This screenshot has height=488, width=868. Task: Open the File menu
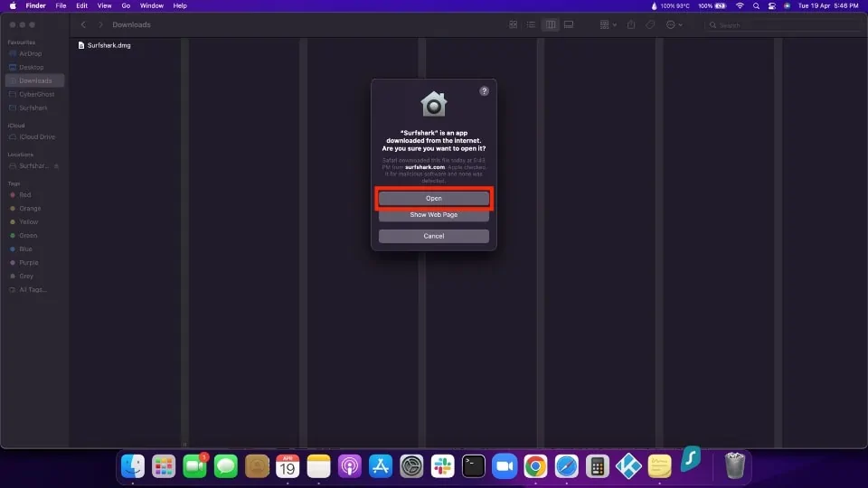[61, 5]
